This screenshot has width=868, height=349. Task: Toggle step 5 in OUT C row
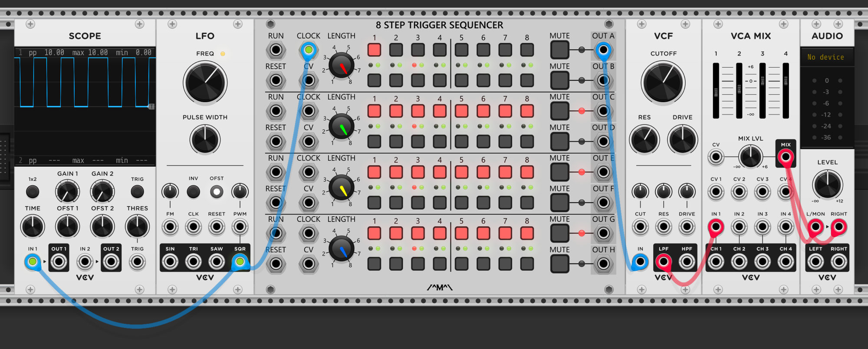pyautogui.click(x=461, y=111)
